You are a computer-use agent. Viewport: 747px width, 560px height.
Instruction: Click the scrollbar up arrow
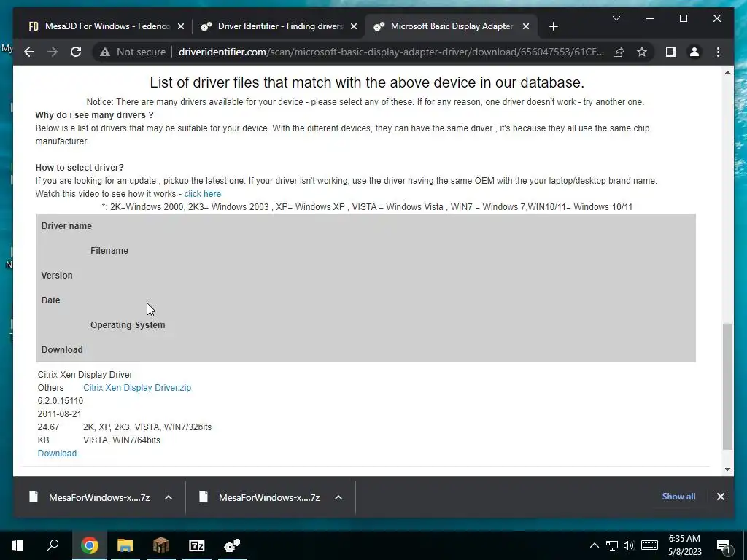727,72
